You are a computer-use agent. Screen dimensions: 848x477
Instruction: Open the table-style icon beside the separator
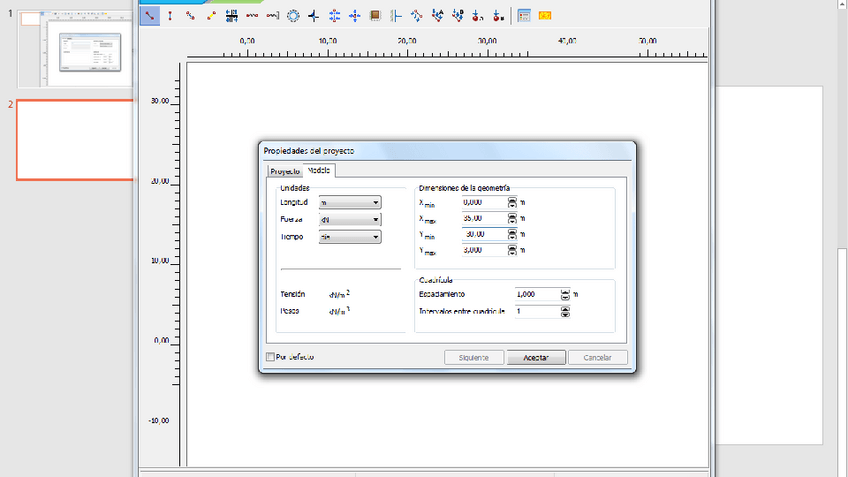coord(524,16)
